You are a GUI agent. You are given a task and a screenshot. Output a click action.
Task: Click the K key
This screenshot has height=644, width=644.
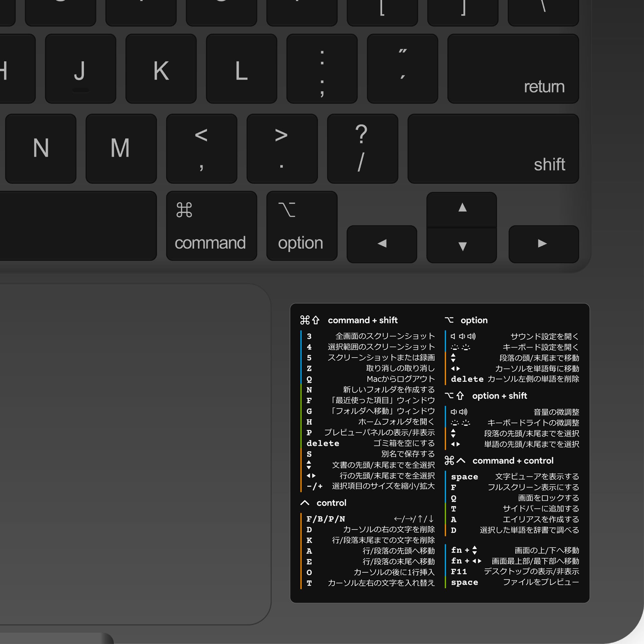pos(161,69)
